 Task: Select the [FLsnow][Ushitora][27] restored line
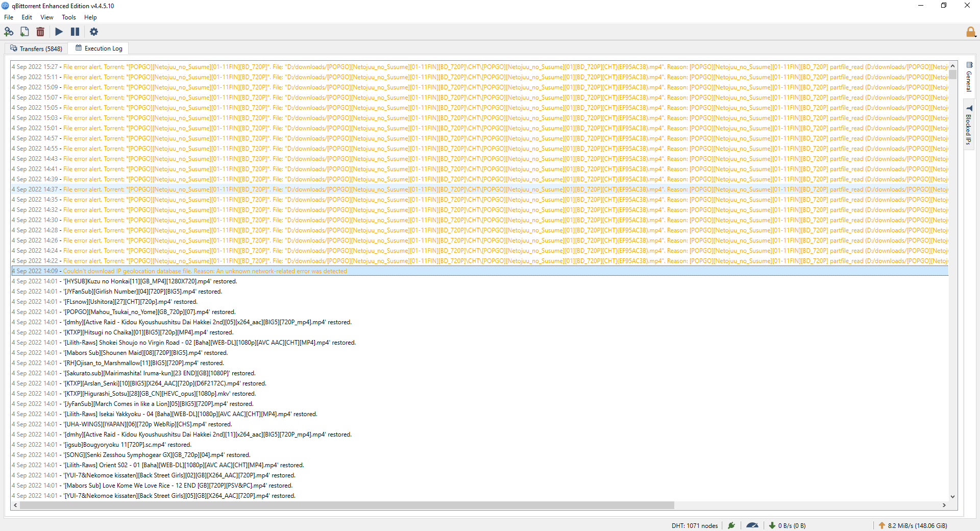480,302
